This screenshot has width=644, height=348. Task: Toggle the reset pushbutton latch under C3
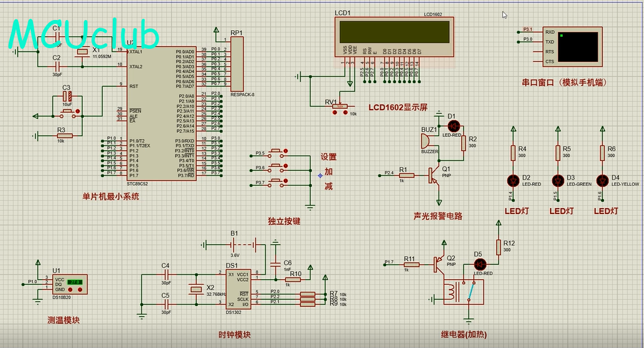click(x=78, y=111)
